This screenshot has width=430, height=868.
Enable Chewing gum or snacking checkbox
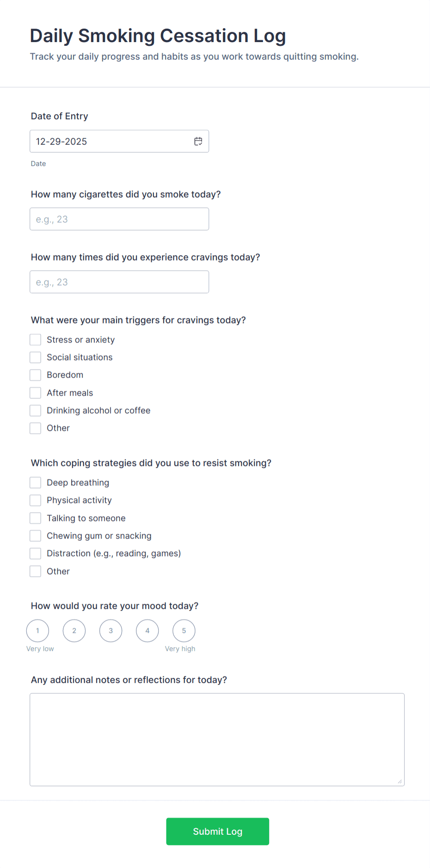pos(35,535)
